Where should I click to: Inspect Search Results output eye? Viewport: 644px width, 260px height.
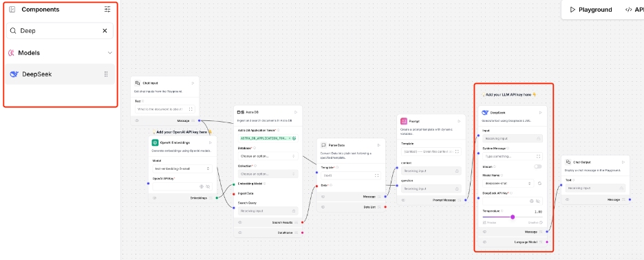[240, 222]
